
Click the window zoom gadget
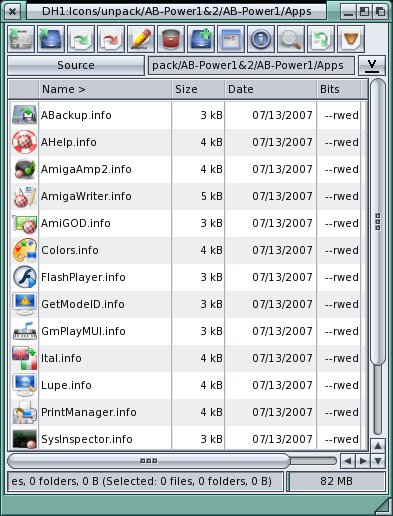364,12
